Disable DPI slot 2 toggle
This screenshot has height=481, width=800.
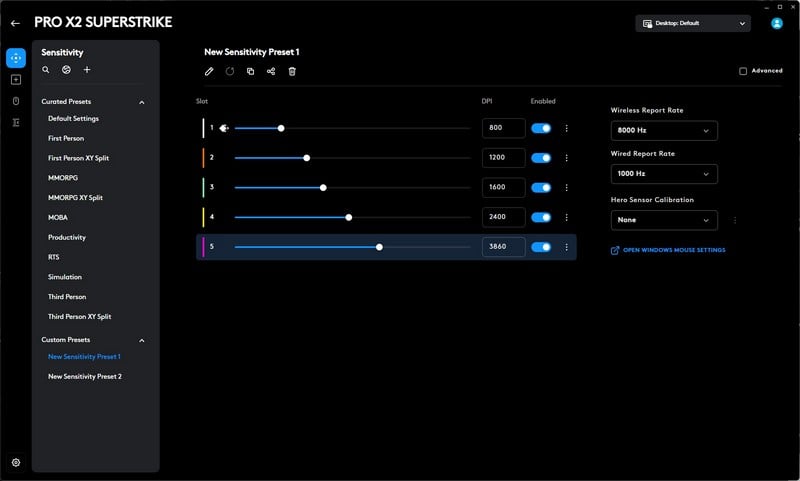(x=541, y=158)
